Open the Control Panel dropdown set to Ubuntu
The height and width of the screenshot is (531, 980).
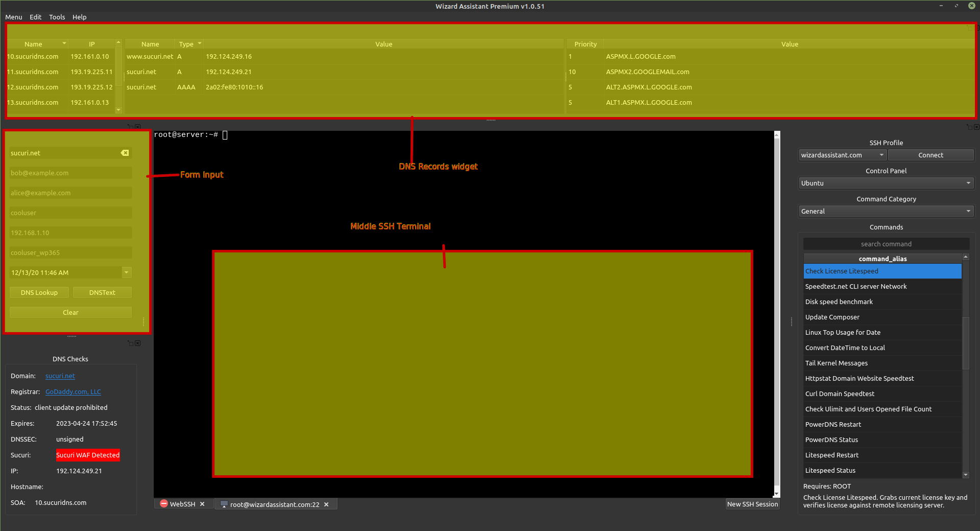(968, 183)
